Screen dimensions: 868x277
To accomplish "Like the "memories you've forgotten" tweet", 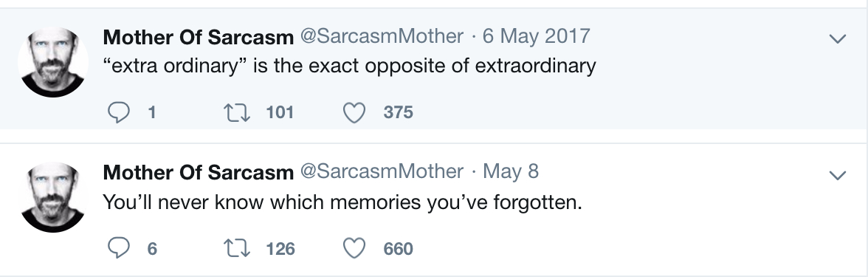I will click(354, 249).
